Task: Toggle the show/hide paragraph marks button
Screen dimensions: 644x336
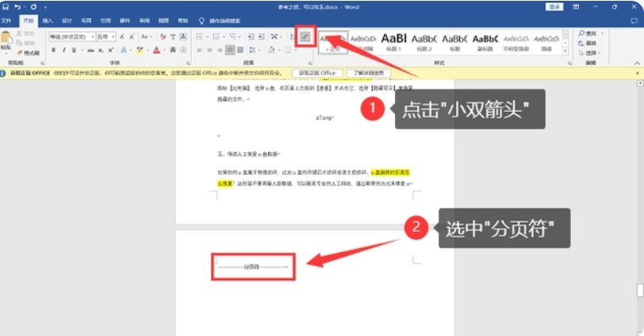Action: point(305,37)
